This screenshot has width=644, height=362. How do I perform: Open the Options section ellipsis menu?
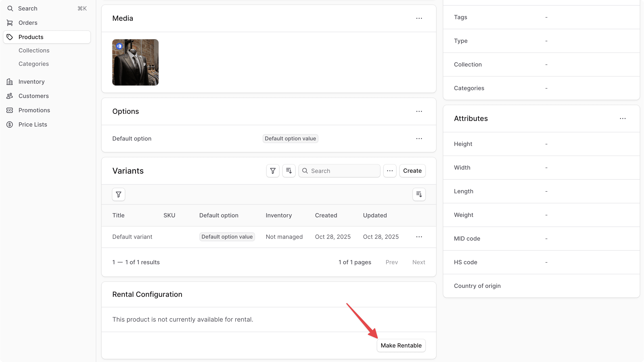419,111
